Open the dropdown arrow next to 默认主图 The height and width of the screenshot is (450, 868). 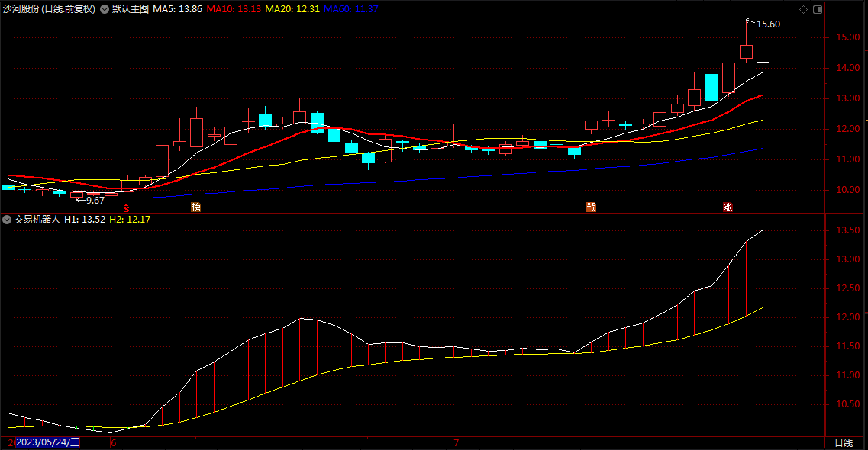[104, 9]
